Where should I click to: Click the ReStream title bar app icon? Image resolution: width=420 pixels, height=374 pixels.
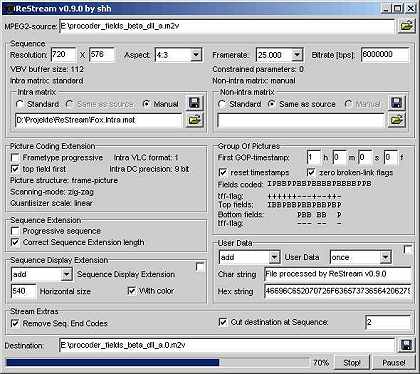click(x=9, y=8)
